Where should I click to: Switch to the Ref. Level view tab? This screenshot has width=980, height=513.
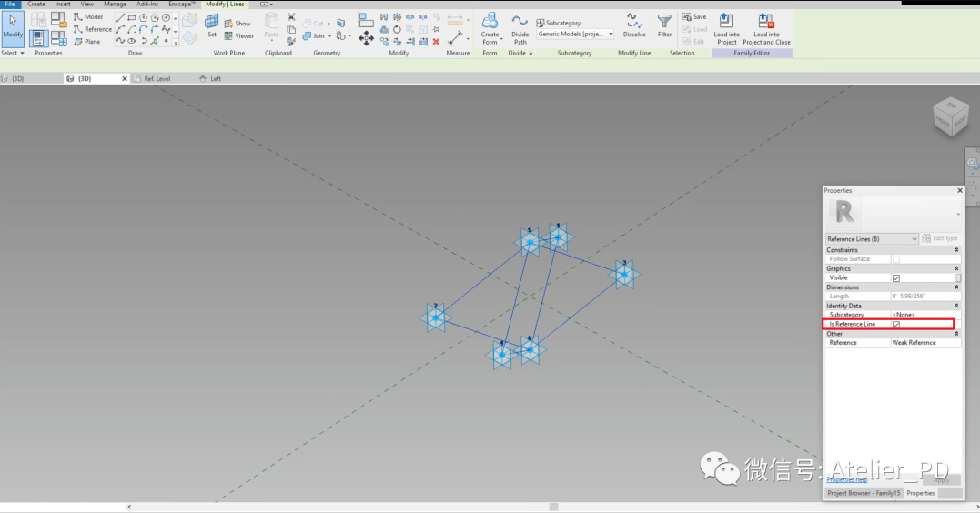pos(157,79)
